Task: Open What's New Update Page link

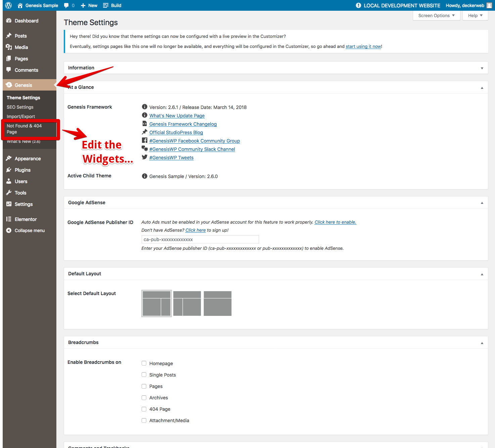Action: pyautogui.click(x=177, y=116)
